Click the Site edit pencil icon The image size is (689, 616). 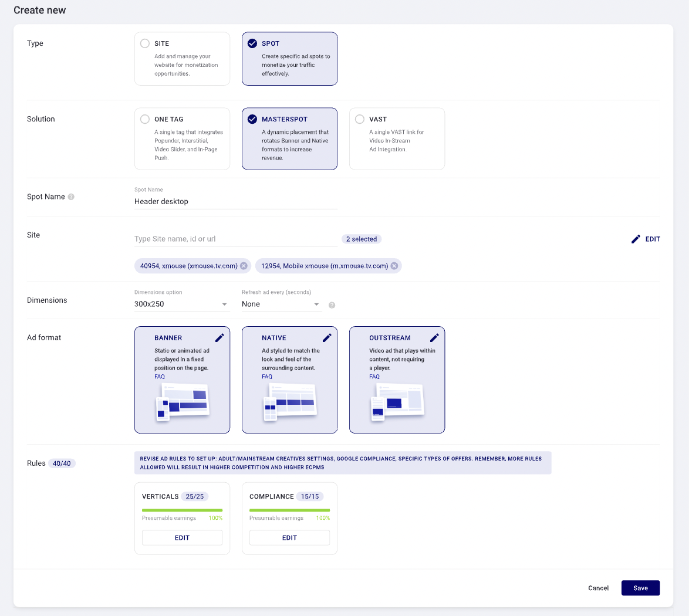coord(636,239)
